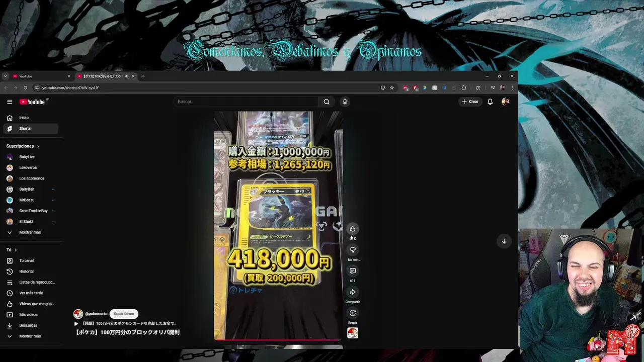The height and width of the screenshot is (362, 644).
Task: Open the @pokemonia channel name
Action: click(x=96, y=314)
